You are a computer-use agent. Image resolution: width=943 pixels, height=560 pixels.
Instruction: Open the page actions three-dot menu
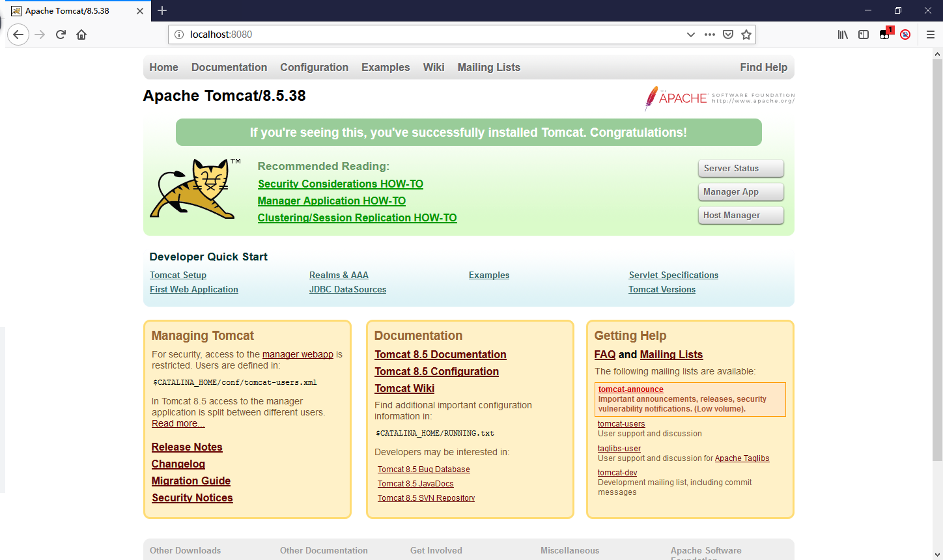click(710, 35)
